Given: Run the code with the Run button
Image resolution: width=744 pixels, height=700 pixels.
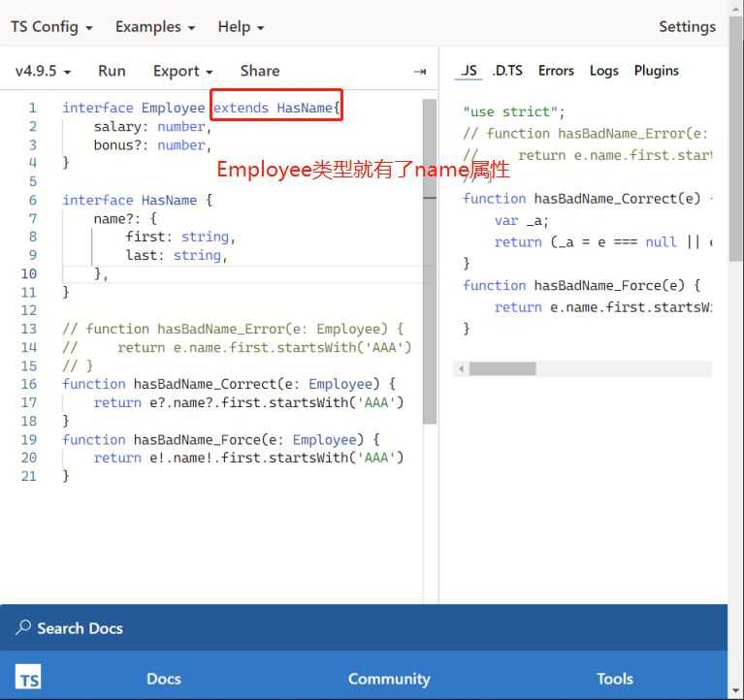Looking at the screenshot, I should tap(112, 71).
